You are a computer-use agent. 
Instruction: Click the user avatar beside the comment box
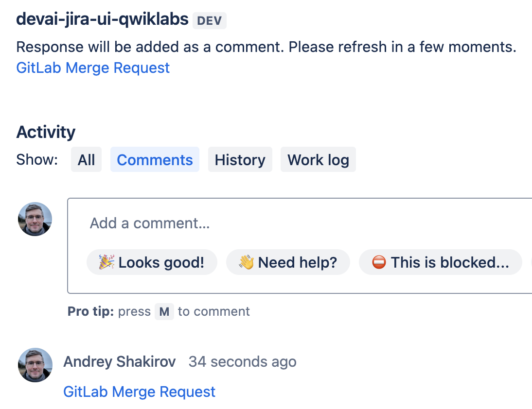(35, 219)
